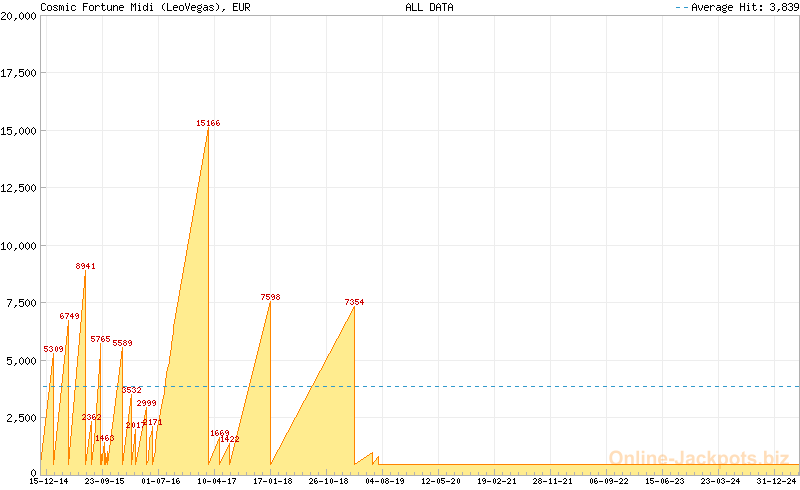Click the 5309 data point label
The width and height of the screenshot is (800, 490).
53,349
